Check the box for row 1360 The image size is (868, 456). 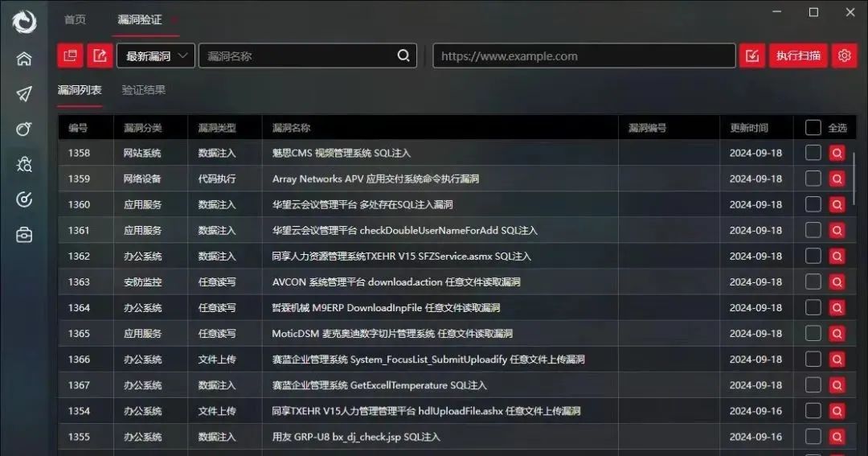coord(813,204)
